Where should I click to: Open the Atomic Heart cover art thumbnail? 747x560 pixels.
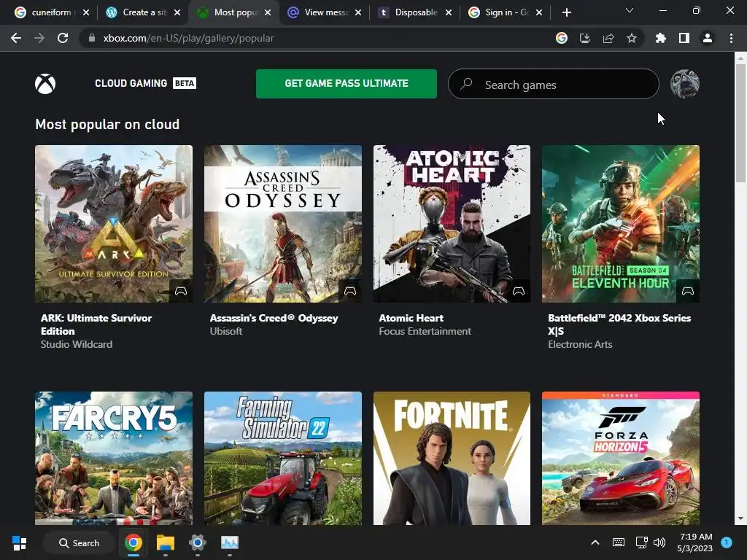pos(452,224)
